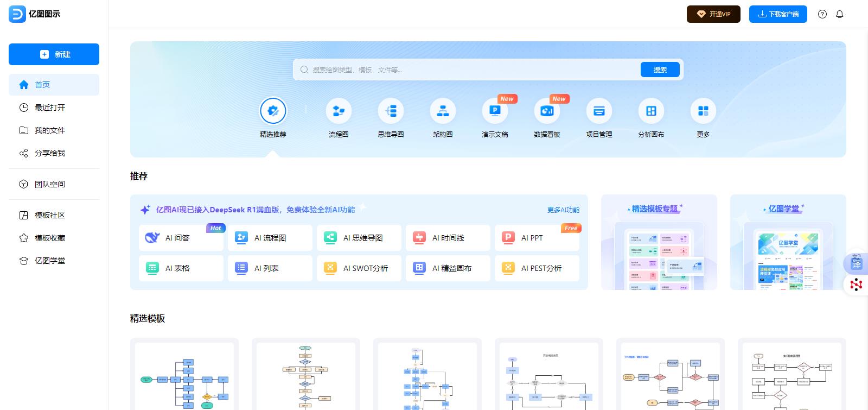
Task: Open 亿图学堂 in the sidebar
Action: pyautogui.click(x=54, y=261)
